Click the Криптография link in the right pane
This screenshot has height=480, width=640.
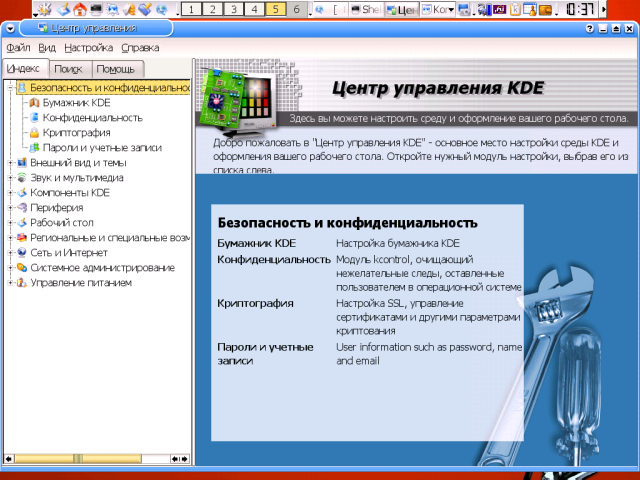tap(255, 302)
